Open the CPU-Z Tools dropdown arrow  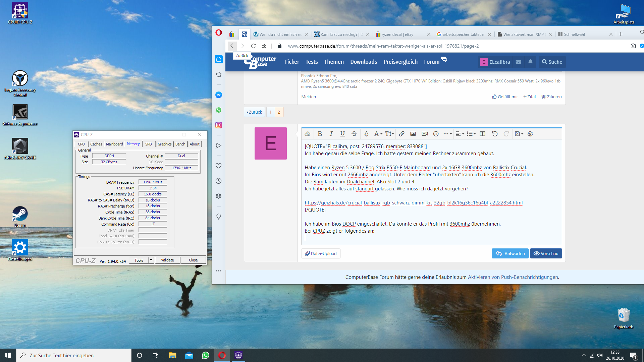coord(151,260)
